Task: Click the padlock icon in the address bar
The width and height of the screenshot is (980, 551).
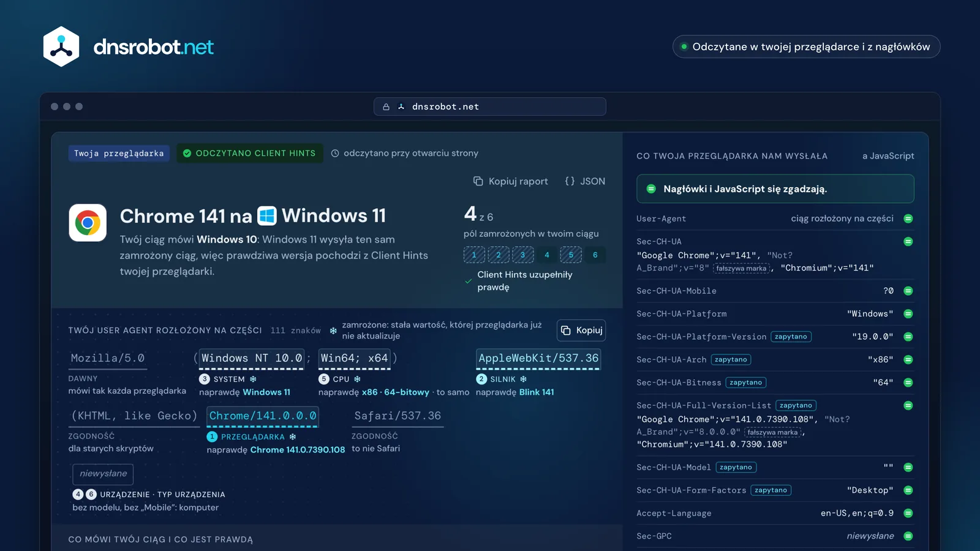Action: 386,107
